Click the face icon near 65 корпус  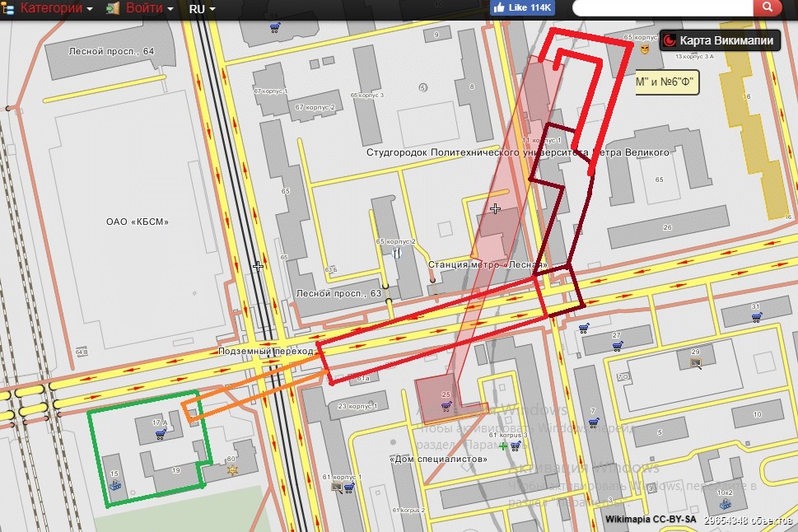(646, 49)
